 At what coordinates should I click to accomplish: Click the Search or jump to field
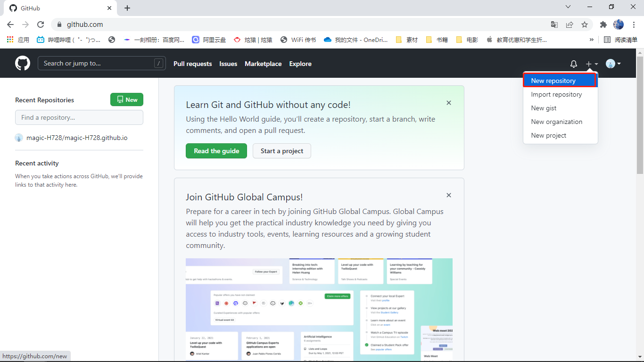[x=102, y=63]
